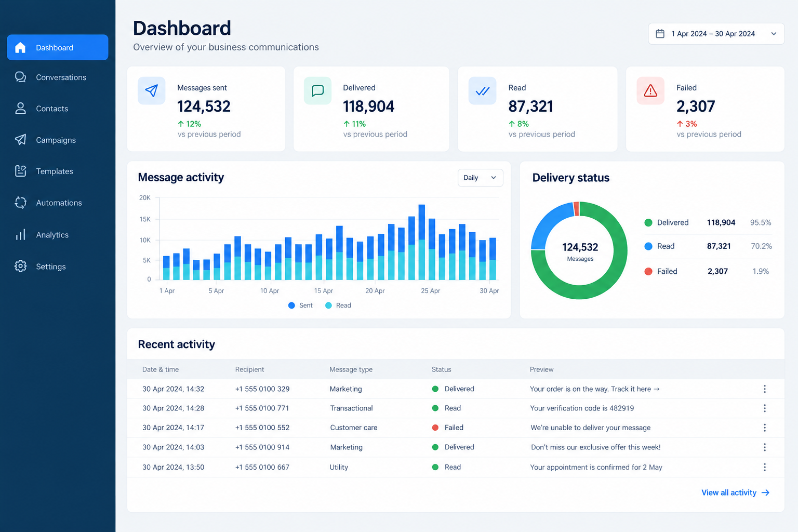Click the Automations cycle icon
Viewport: 798px width, 532px height.
(x=20, y=203)
